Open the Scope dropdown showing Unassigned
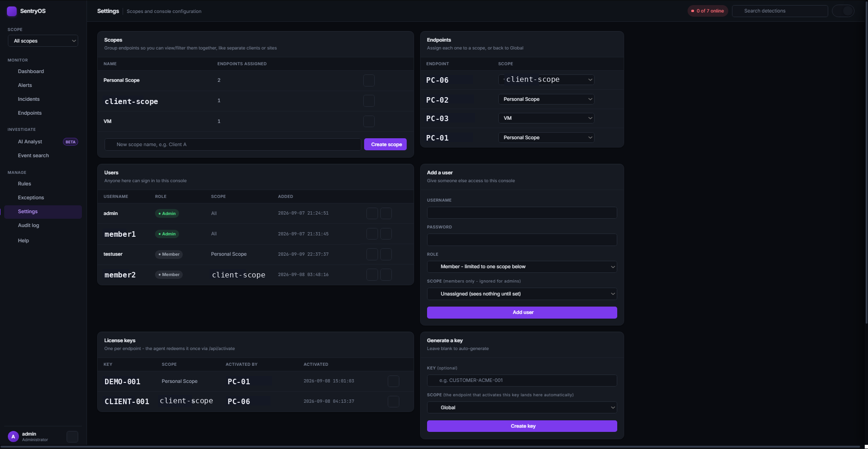 [522, 294]
